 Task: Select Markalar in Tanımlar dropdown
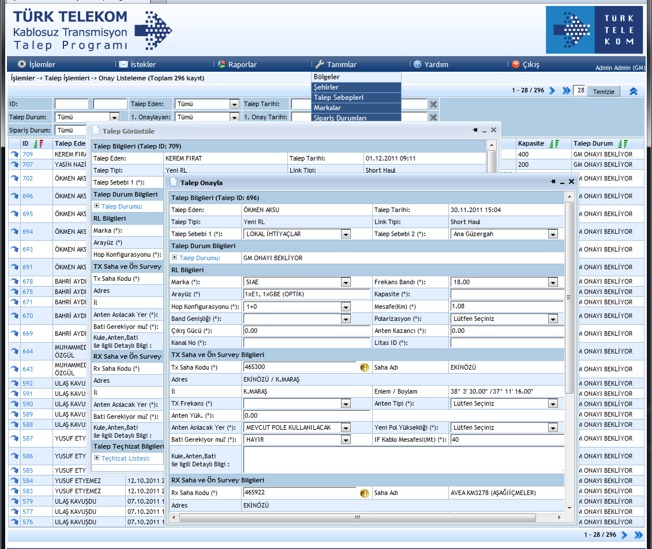coord(356,108)
